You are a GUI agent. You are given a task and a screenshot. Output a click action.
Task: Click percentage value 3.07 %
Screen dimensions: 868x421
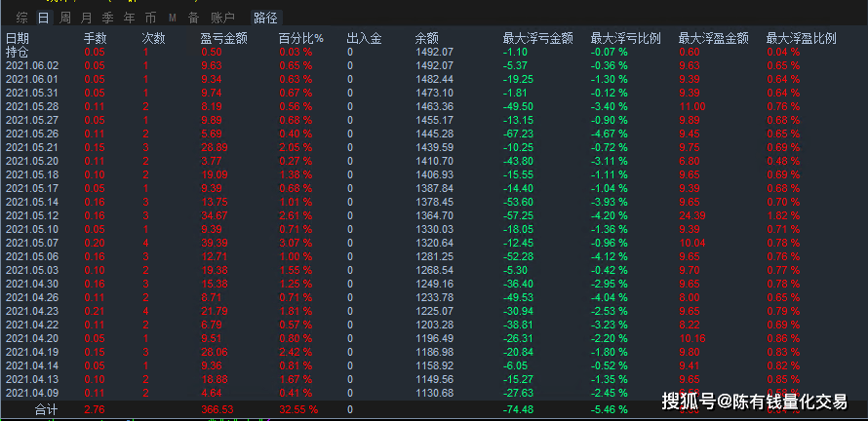point(296,243)
